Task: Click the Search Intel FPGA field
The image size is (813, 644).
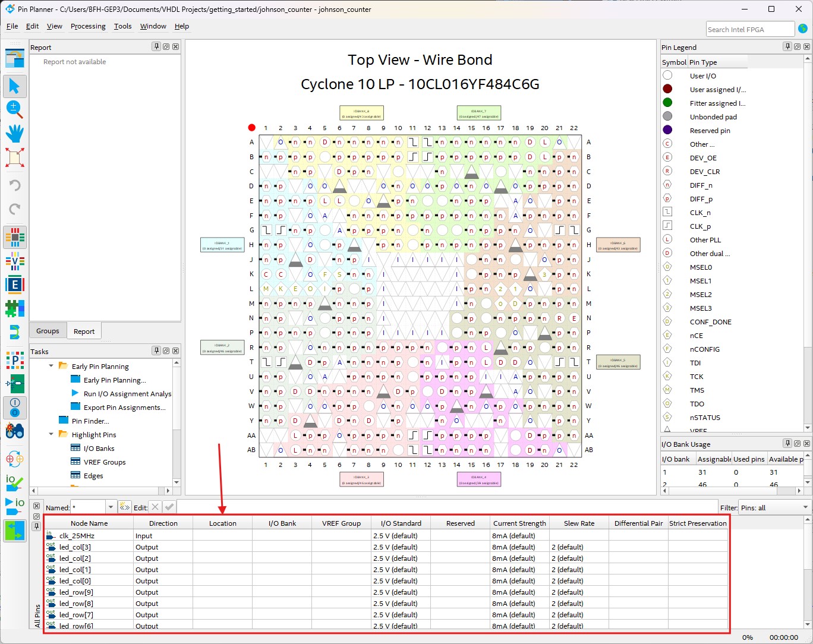Action: [x=750, y=29]
